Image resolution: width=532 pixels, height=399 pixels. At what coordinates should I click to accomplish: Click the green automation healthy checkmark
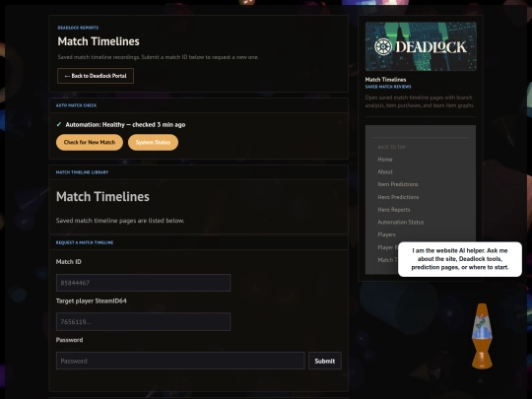click(x=59, y=124)
